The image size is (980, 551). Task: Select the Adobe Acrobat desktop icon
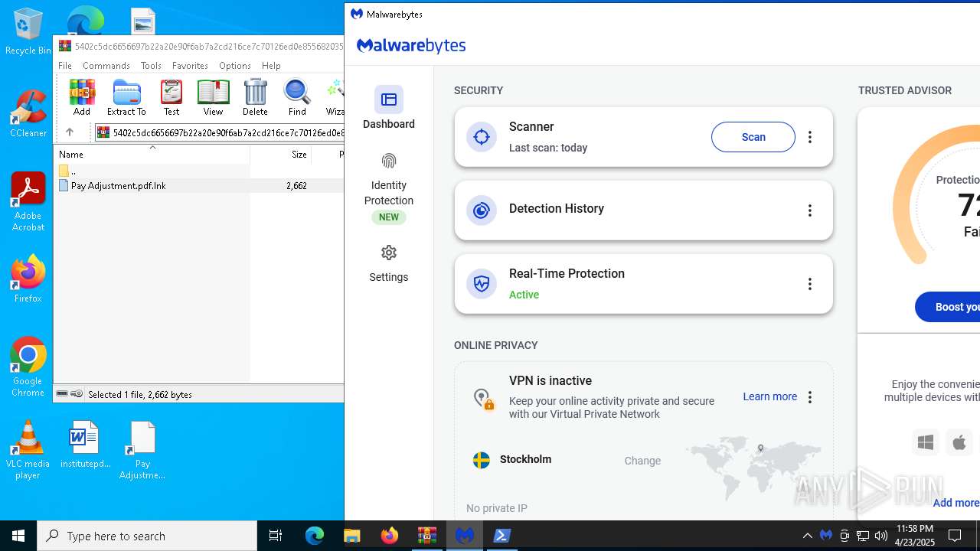28,202
